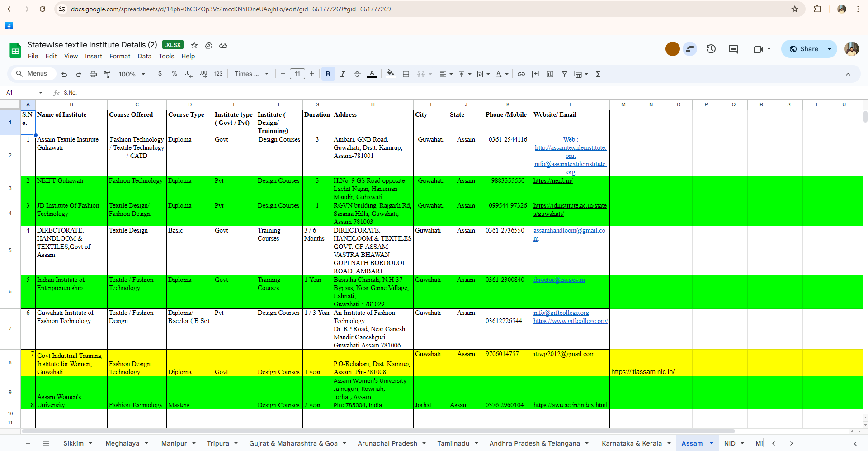
Task: Click the Google Sheets home logo
Action: (x=15, y=50)
